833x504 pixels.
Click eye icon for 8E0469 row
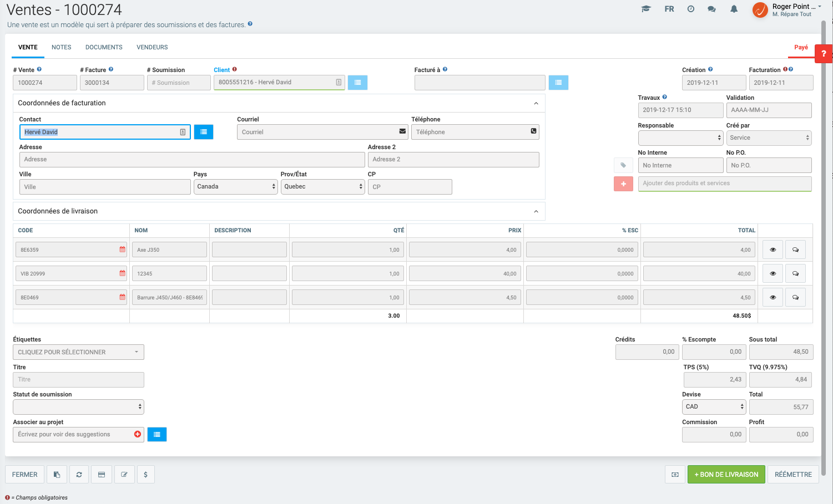(773, 298)
